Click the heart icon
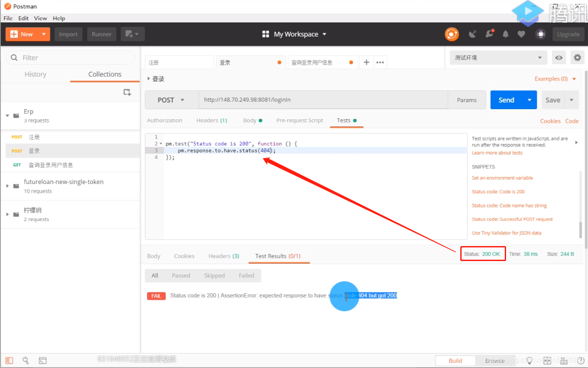This screenshot has height=368, width=588. (x=521, y=34)
